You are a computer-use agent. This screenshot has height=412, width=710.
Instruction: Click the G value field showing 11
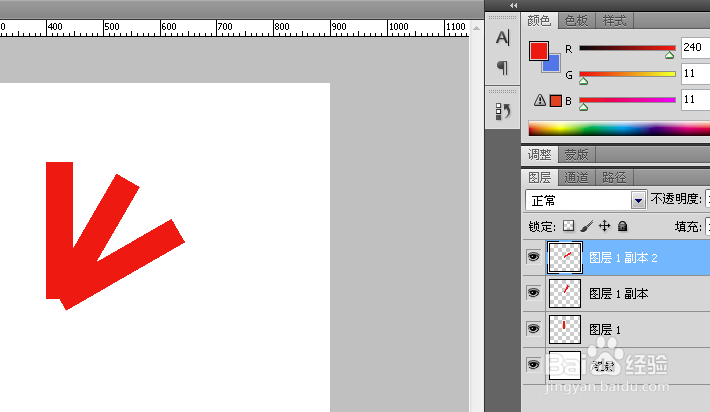(696, 73)
